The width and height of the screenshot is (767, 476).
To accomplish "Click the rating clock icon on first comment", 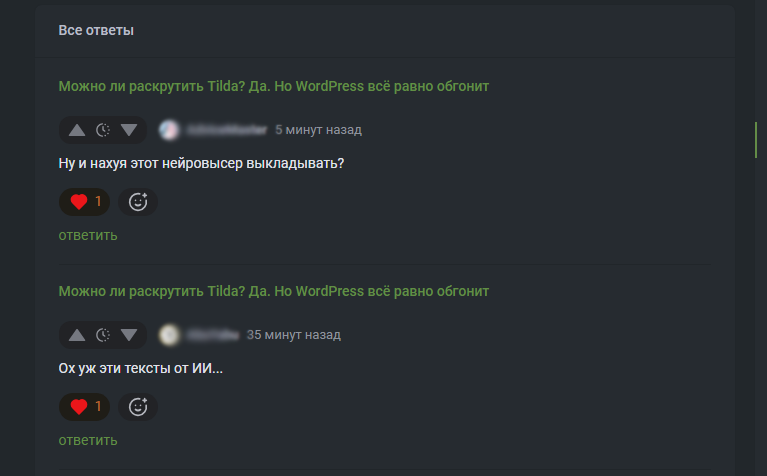I will [x=103, y=130].
